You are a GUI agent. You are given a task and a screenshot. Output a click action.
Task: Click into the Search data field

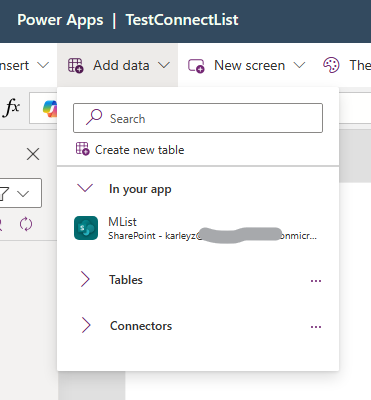[x=198, y=118]
